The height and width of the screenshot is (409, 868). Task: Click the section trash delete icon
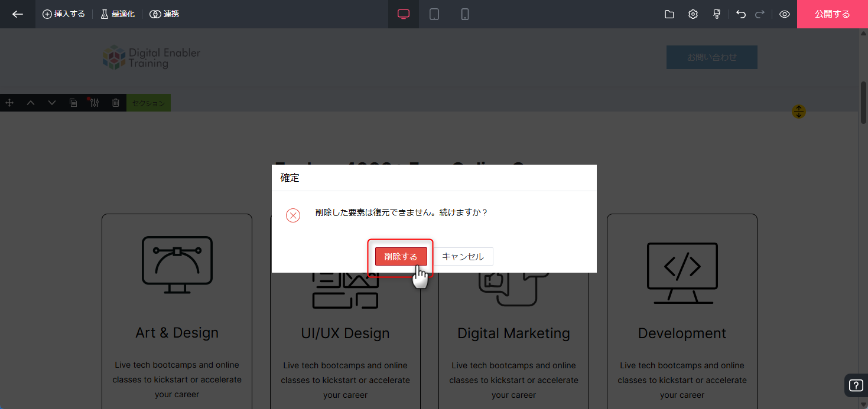[x=116, y=103]
